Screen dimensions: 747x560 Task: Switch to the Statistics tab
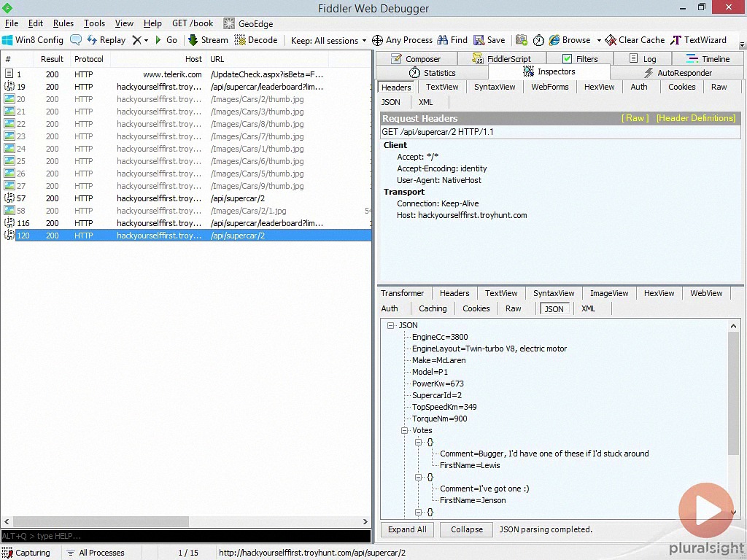[x=432, y=72]
